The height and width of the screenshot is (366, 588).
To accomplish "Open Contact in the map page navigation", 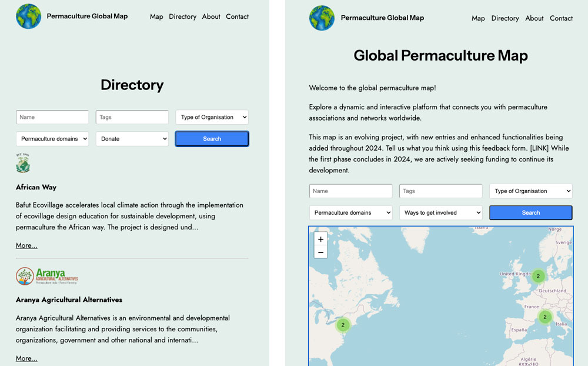I will [561, 18].
